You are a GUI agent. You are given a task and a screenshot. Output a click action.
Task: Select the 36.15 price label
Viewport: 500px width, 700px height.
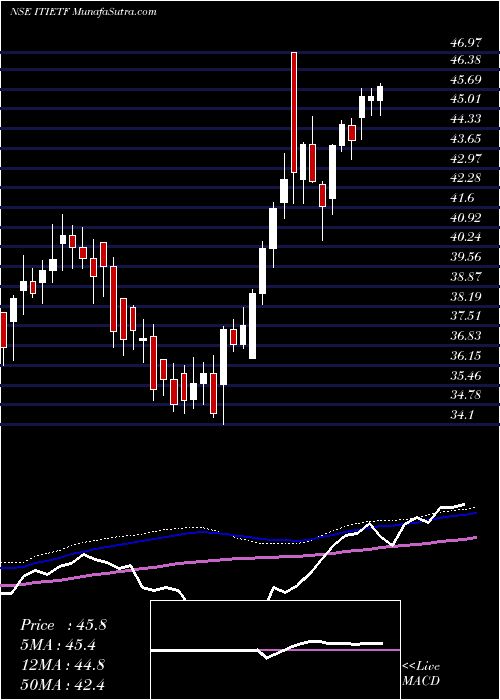pyautogui.click(x=466, y=356)
